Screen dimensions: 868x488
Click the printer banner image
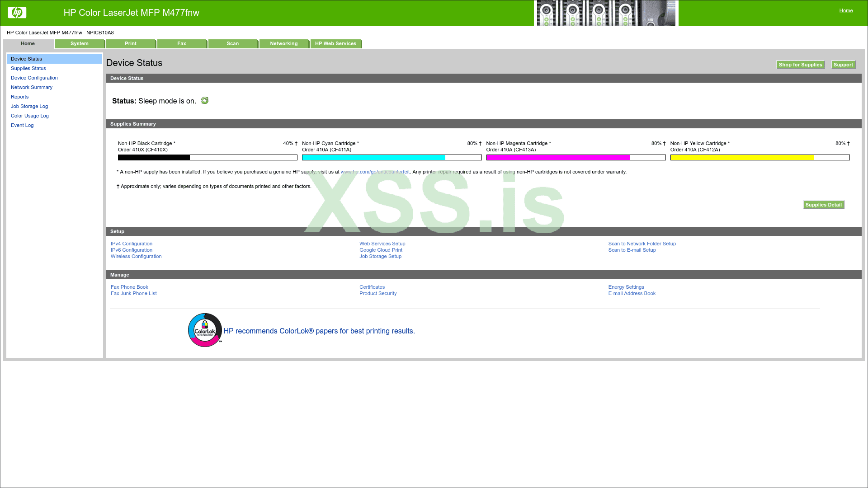pyautogui.click(x=606, y=13)
